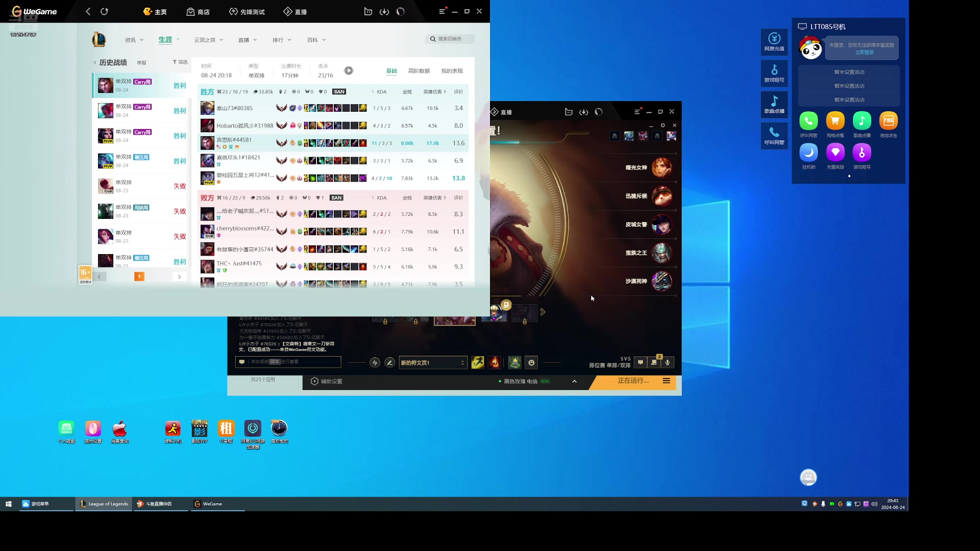Toggle the voice microphone icon in champion select

click(667, 363)
